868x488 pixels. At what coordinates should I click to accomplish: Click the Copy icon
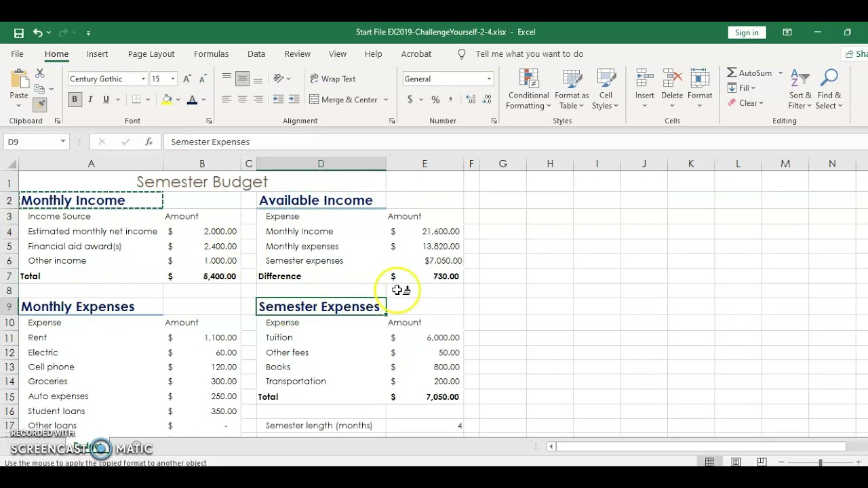(39, 89)
